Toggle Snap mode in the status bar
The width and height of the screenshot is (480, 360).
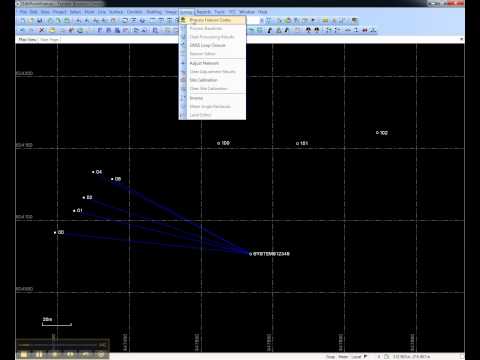point(330,357)
